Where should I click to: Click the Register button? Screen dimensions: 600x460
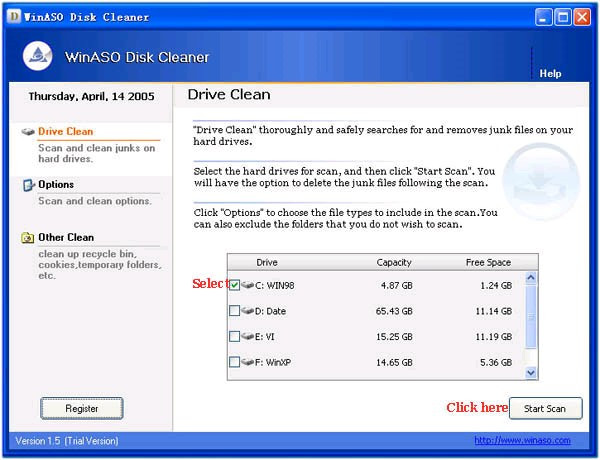[x=82, y=408]
